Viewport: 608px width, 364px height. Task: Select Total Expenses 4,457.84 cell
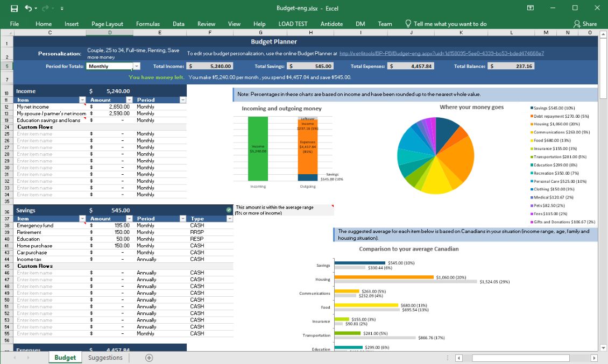click(411, 66)
